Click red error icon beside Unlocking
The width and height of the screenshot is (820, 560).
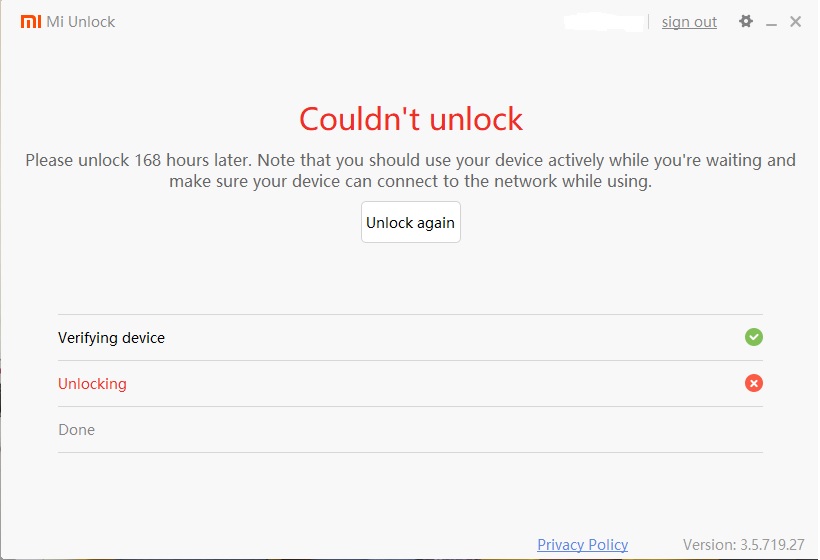(x=754, y=383)
